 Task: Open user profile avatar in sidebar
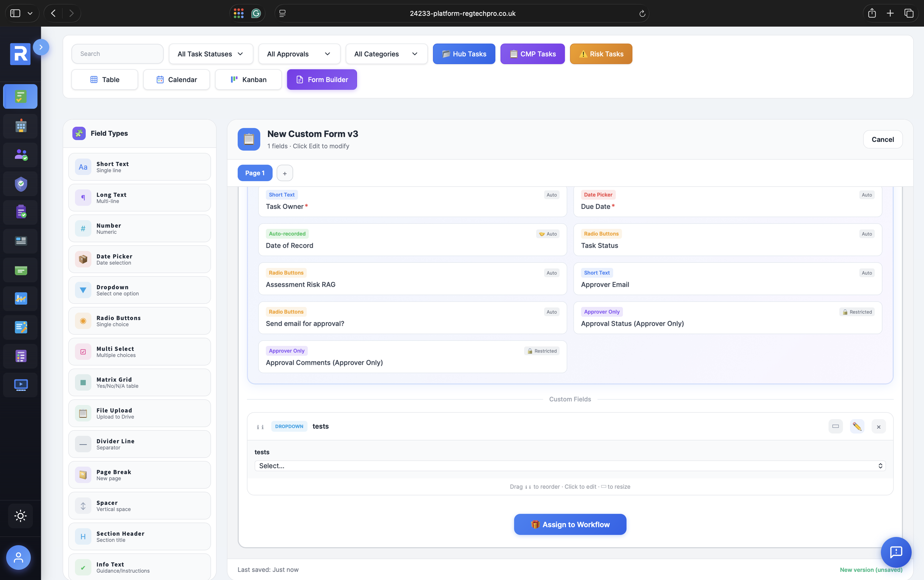[x=18, y=557]
